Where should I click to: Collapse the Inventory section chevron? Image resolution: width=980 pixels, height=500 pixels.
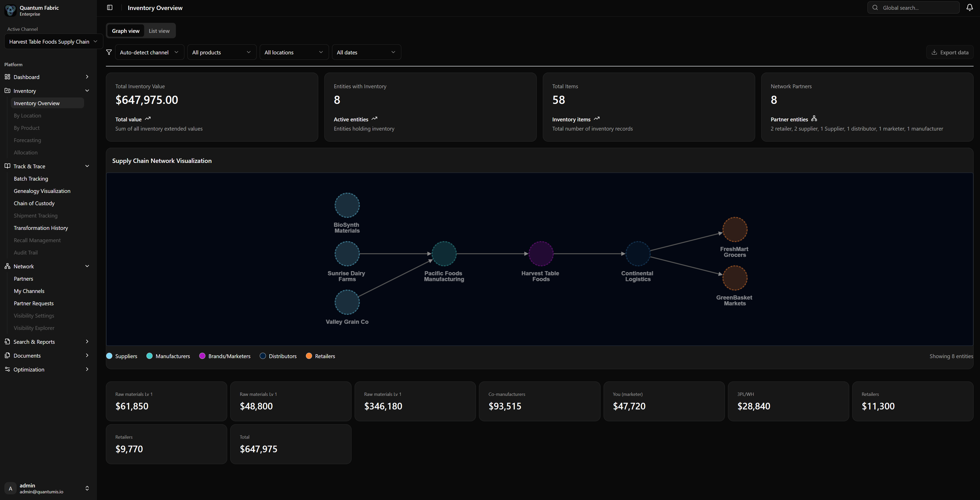(x=87, y=91)
